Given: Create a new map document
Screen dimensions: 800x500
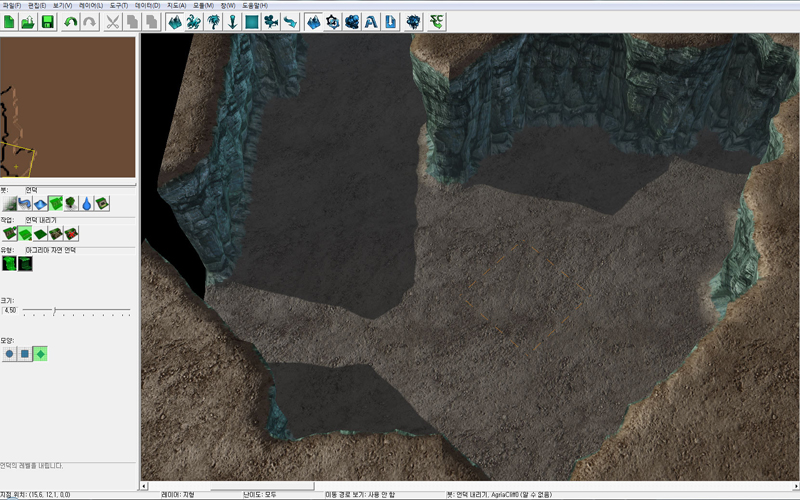Looking at the screenshot, I should (x=10, y=22).
